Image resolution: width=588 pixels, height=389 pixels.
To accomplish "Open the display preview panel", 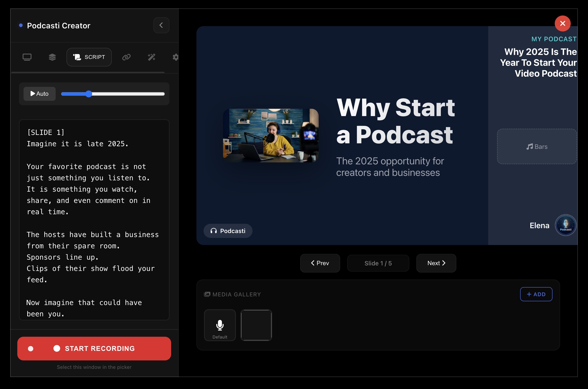I will [x=27, y=57].
